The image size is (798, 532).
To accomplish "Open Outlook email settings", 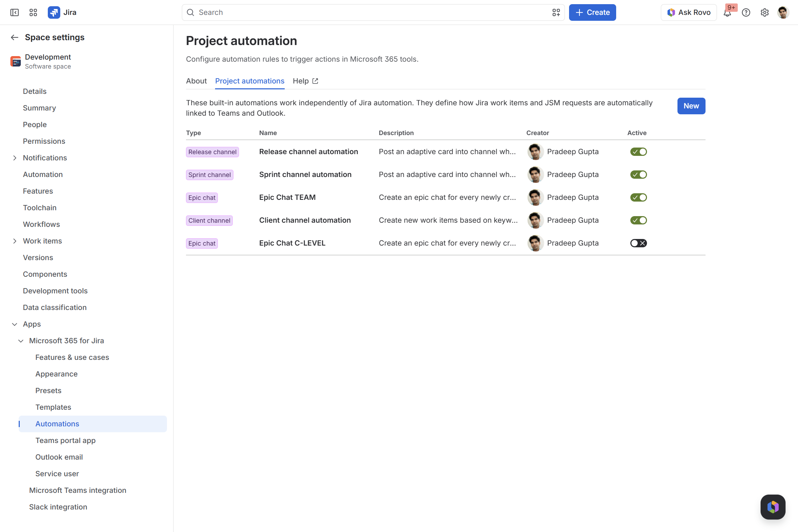I will coord(59,457).
